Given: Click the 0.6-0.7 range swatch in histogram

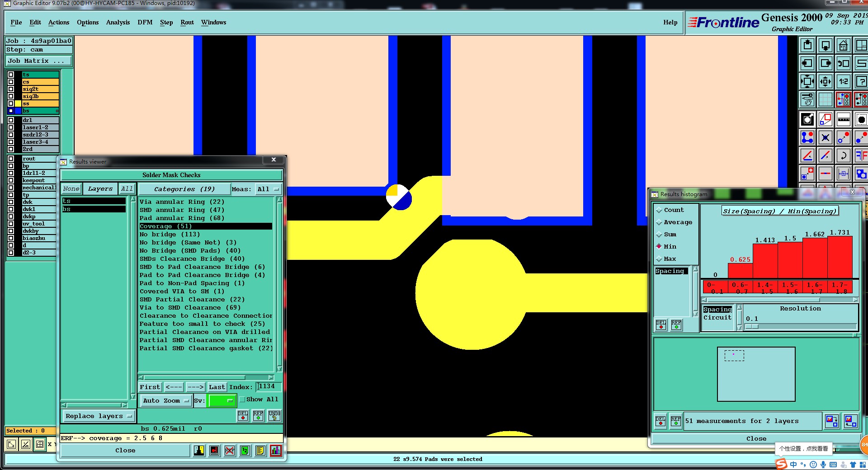Looking at the screenshot, I should (x=740, y=287).
